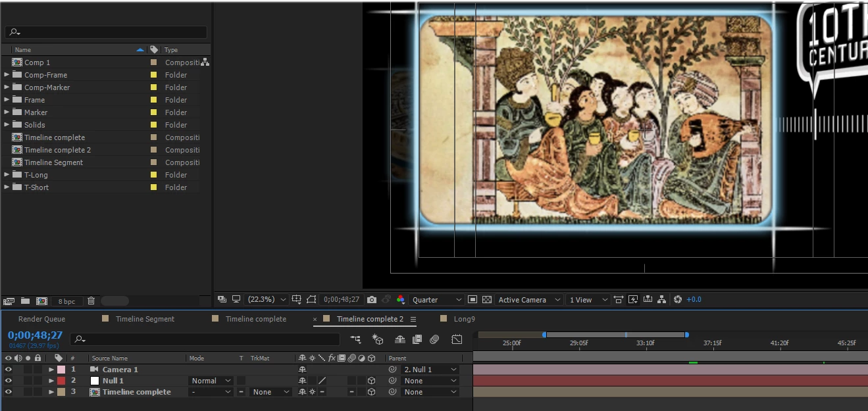Select the Timeline Segment composition in Project
868x411 pixels.
[x=53, y=162]
